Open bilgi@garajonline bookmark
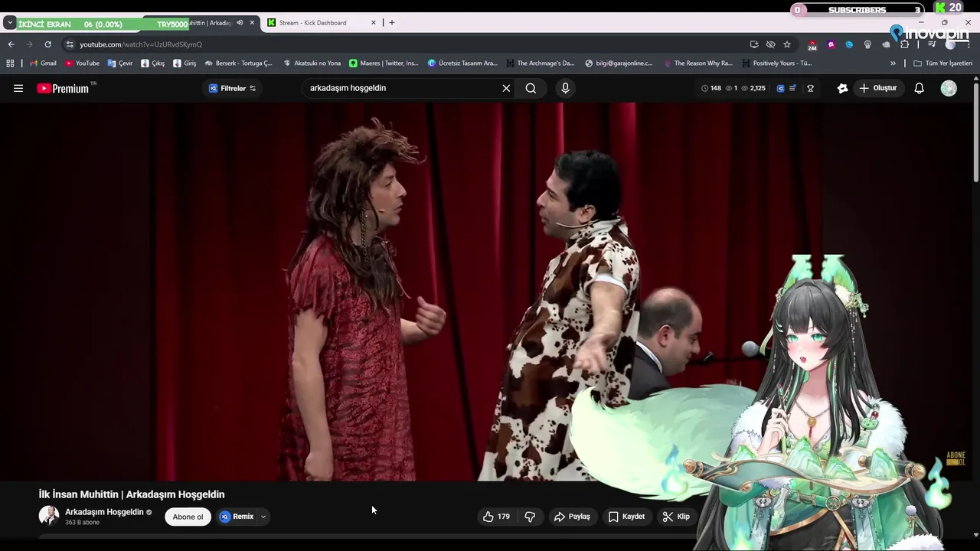The height and width of the screenshot is (551, 980). pyautogui.click(x=619, y=64)
